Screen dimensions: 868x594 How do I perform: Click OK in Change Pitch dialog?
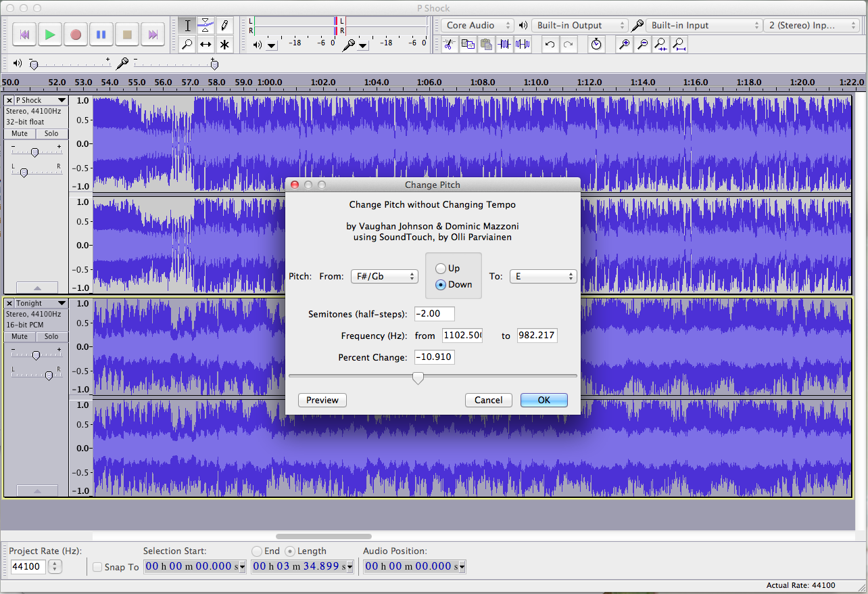pos(544,400)
